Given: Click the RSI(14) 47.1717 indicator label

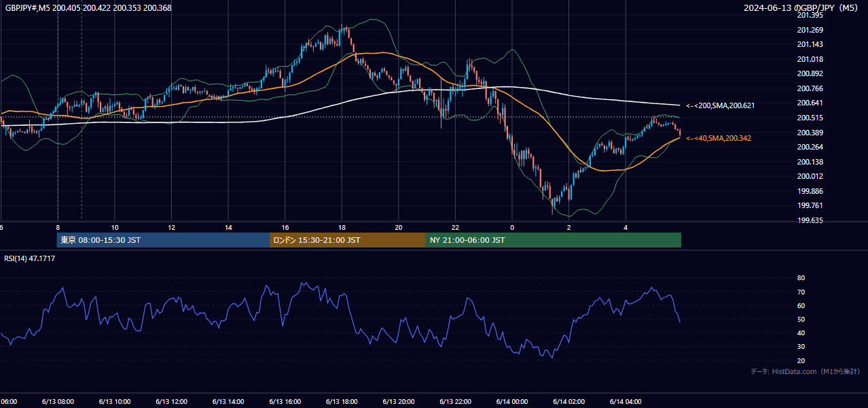Looking at the screenshot, I should coord(30,258).
